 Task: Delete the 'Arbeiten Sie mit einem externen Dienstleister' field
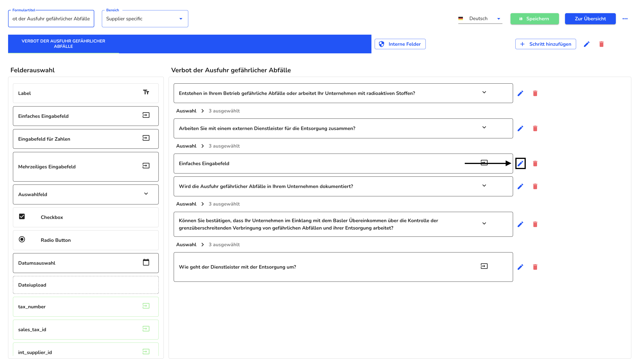point(535,128)
